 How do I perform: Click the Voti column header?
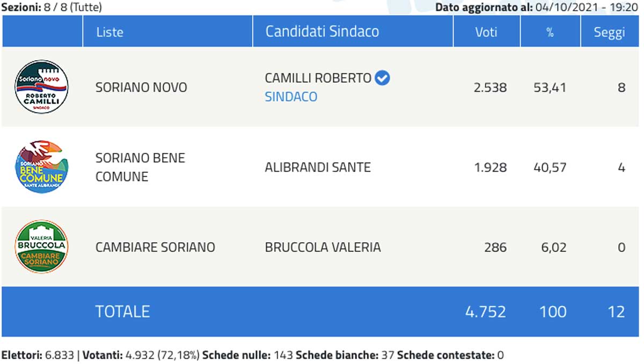486,32
